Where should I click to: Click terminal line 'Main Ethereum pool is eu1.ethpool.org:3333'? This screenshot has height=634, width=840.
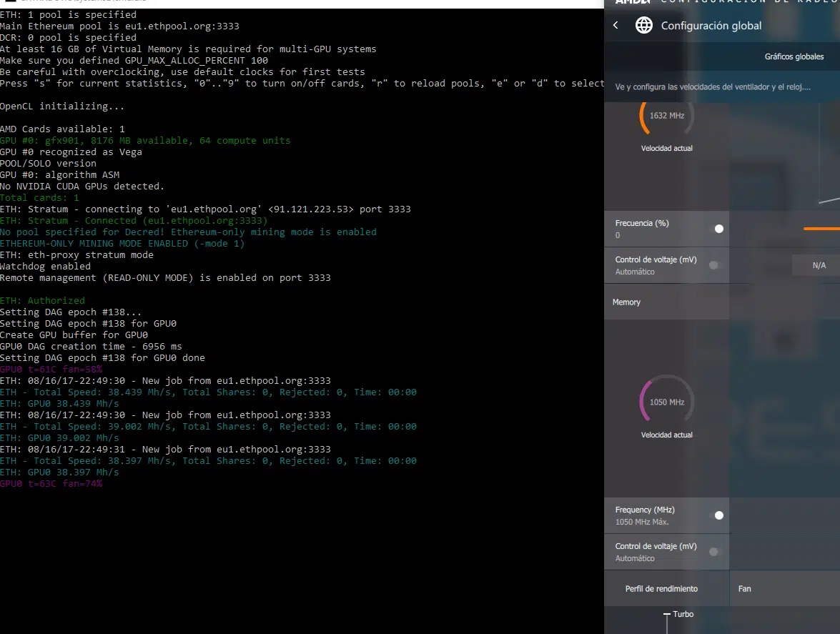coord(119,26)
